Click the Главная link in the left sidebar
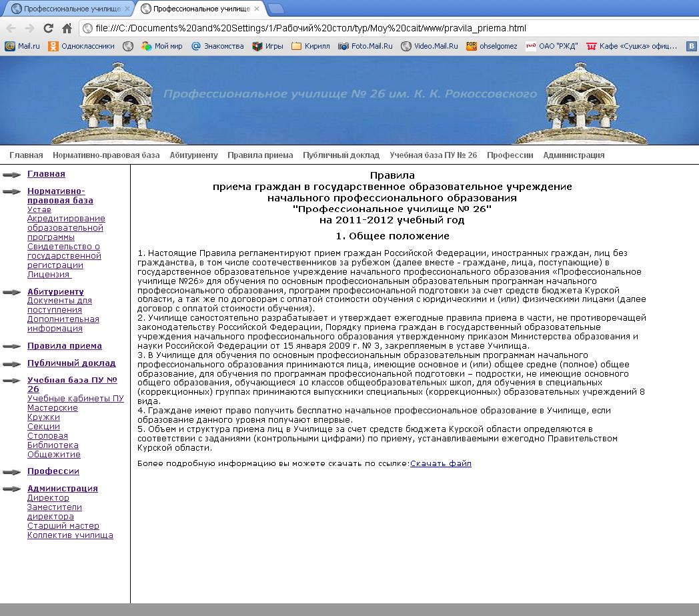Viewport: 699px width, 616px height. click(x=47, y=174)
